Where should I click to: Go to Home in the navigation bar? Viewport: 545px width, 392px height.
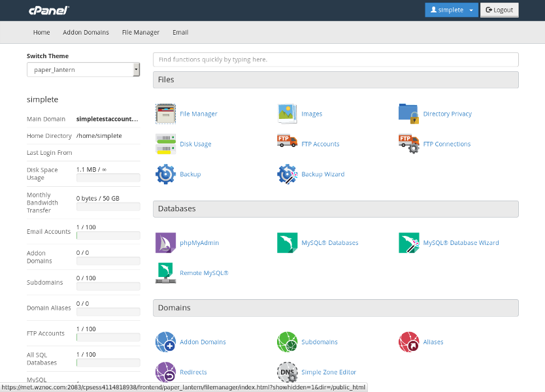[x=41, y=32]
